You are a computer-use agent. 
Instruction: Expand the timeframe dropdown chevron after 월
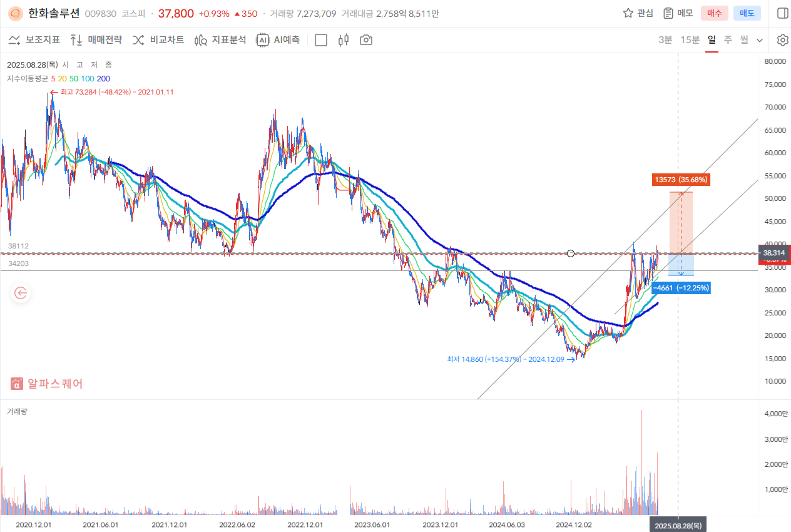click(760, 40)
